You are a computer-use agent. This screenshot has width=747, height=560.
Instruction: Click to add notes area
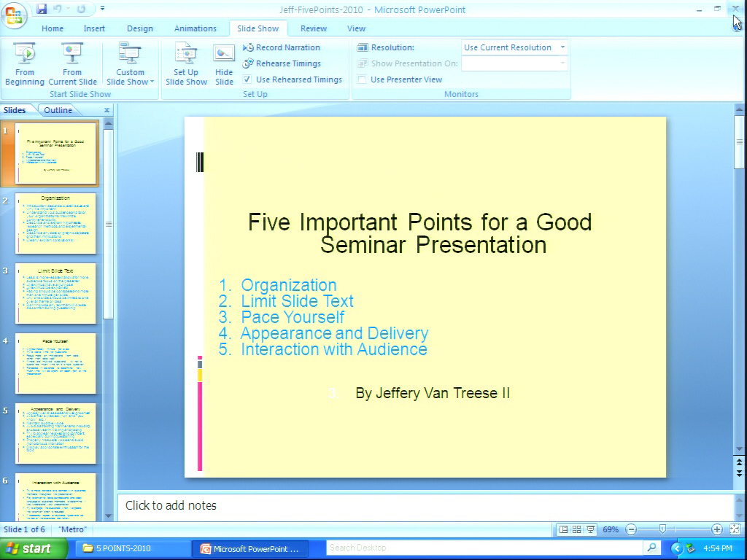[x=425, y=506]
